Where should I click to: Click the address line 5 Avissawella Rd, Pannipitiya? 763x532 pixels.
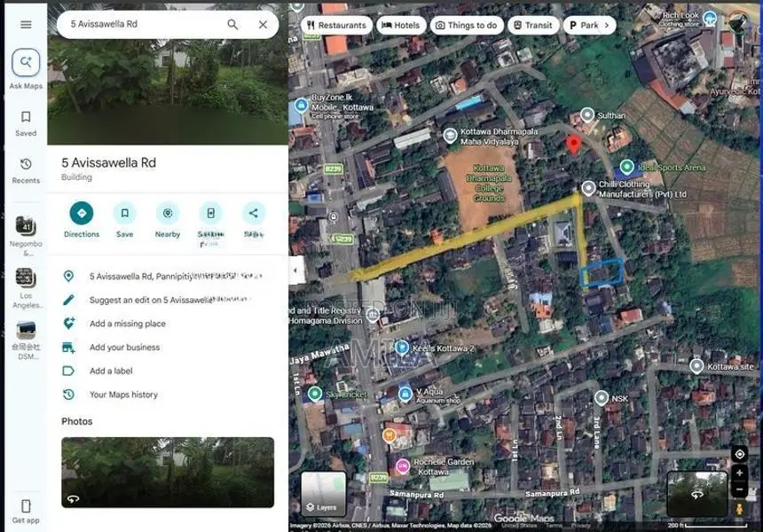[x=168, y=277]
